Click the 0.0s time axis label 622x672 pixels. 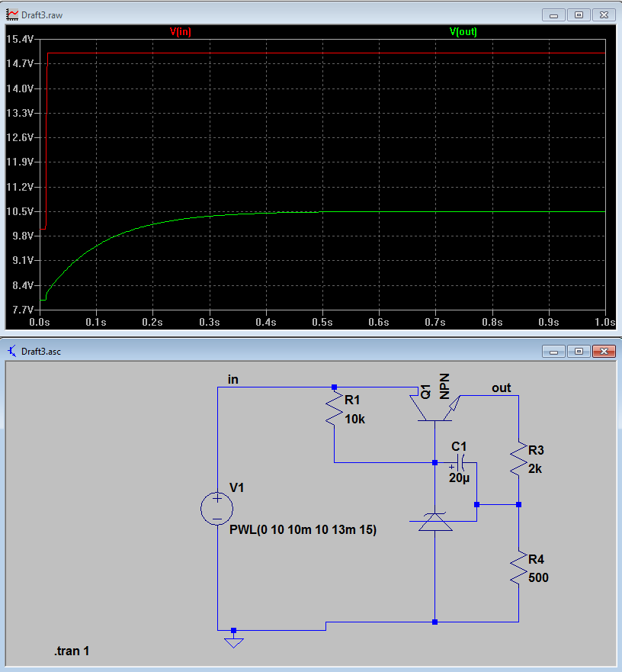[40, 323]
